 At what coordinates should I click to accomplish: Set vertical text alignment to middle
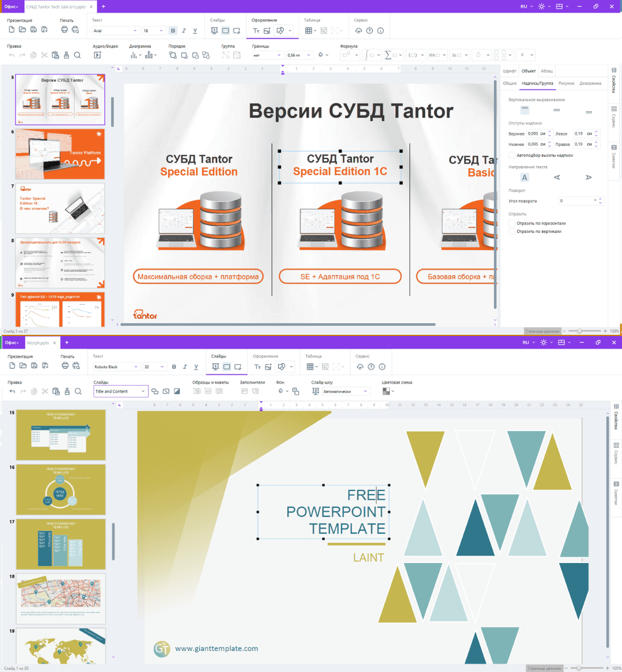coord(556,110)
